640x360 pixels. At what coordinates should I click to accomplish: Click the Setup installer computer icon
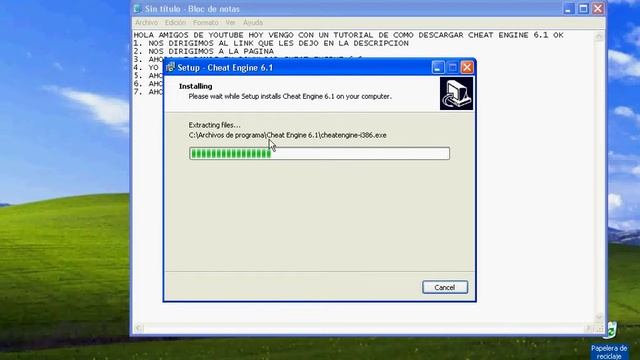coord(456,94)
